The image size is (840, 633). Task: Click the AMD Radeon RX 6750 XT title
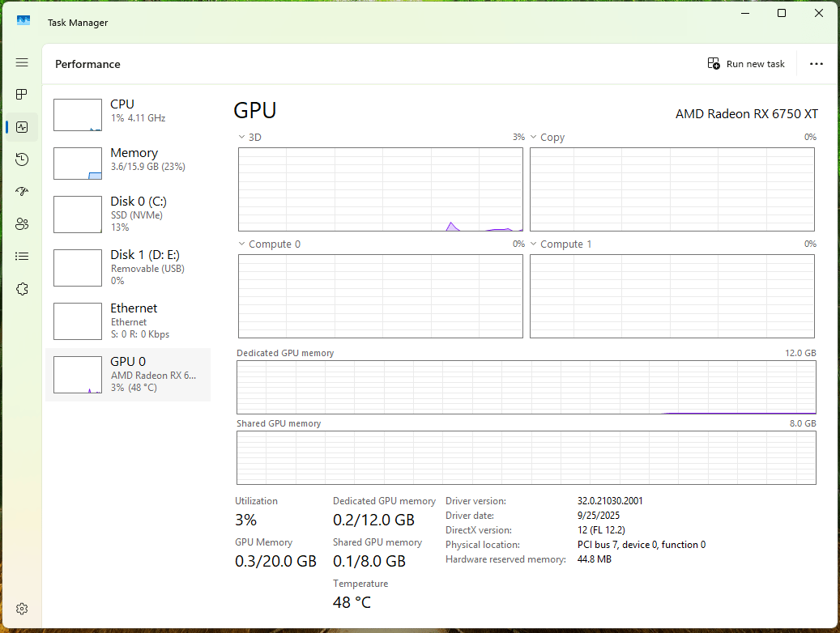(746, 114)
